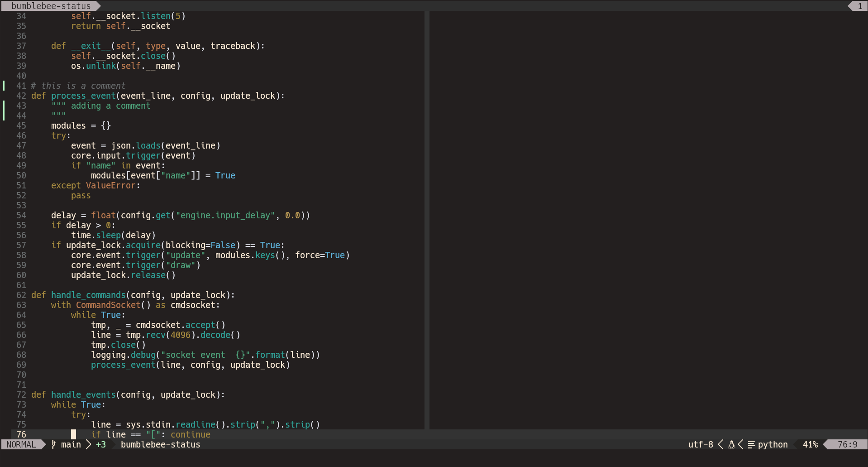Viewport: 868px width, 467px height.
Task: Click the handle_events function name
Action: (x=83, y=395)
